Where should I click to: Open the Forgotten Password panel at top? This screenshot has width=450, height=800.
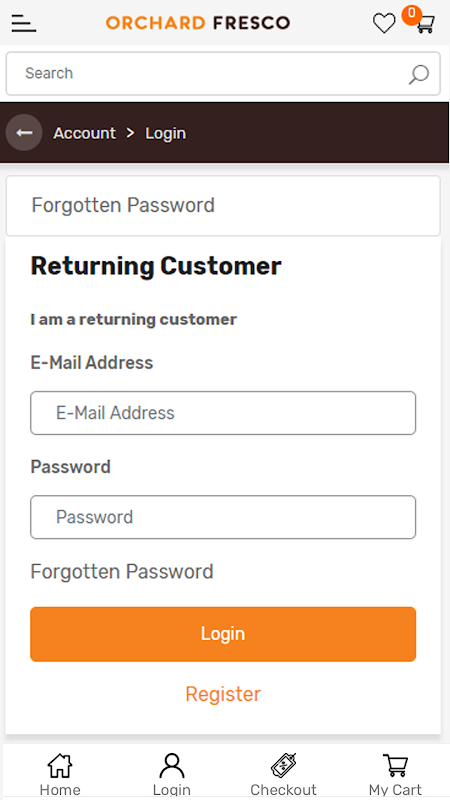tap(223, 206)
